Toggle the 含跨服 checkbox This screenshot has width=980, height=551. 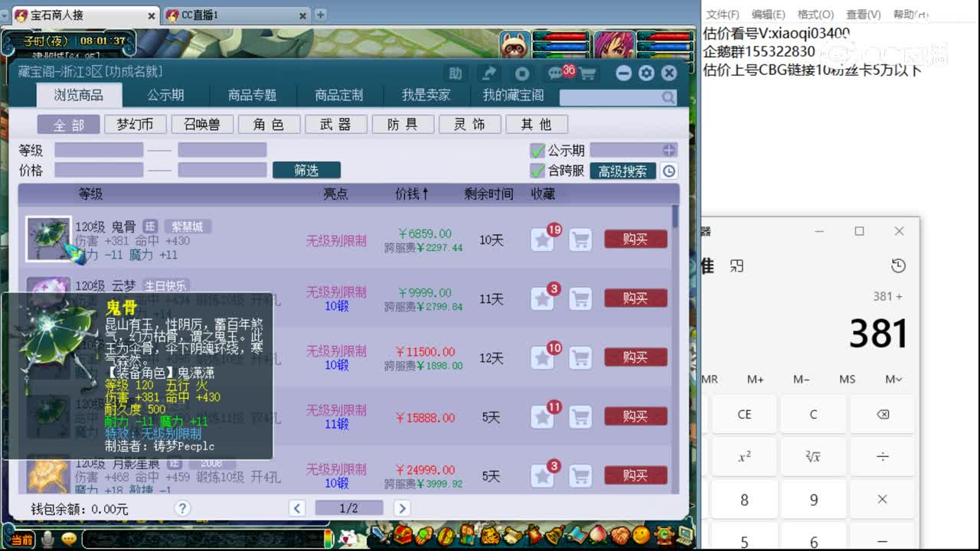537,171
